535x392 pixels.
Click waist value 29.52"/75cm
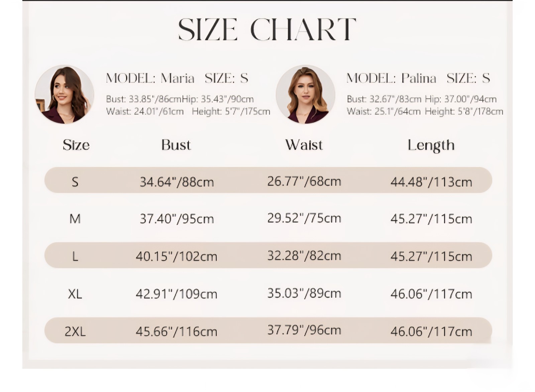(304, 218)
